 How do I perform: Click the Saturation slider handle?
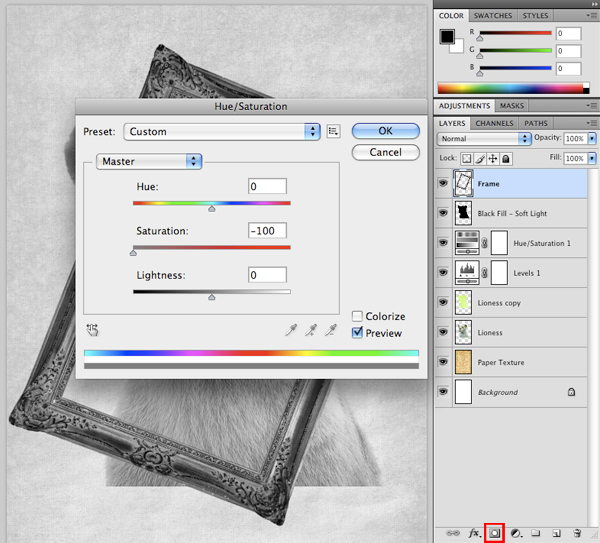[133, 253]
